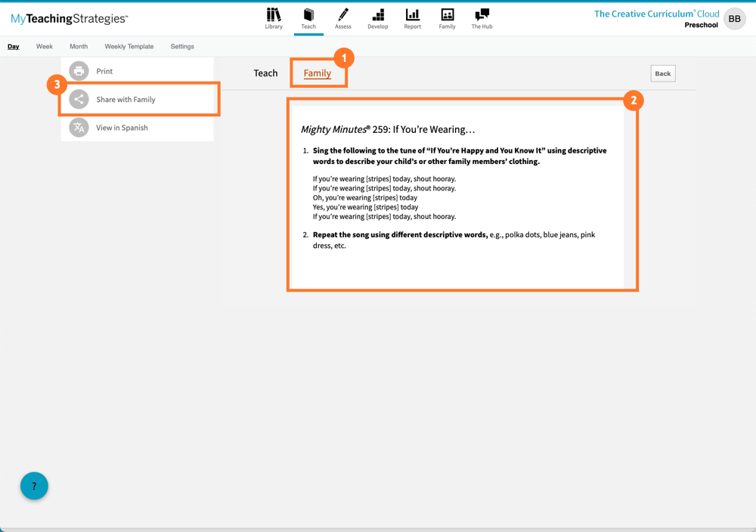
Task: Click the Develop icon
Action: [377, 18]
